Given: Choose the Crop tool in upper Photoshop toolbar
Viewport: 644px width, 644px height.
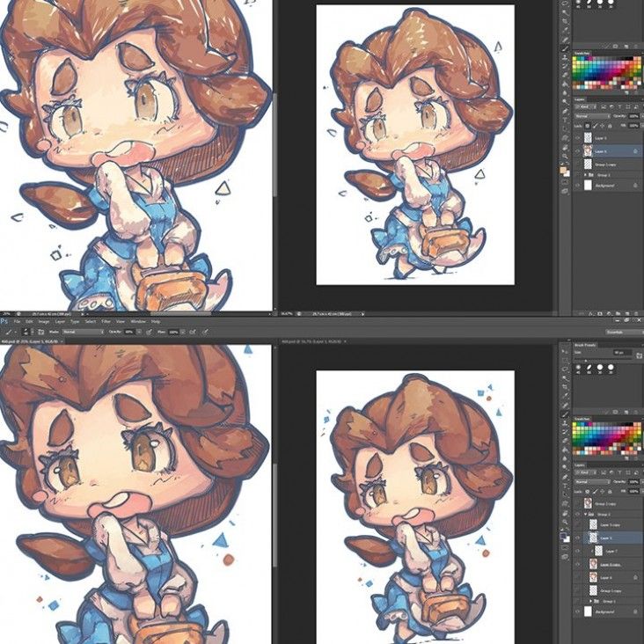Looking at the screenshot, I should point(565,21).
